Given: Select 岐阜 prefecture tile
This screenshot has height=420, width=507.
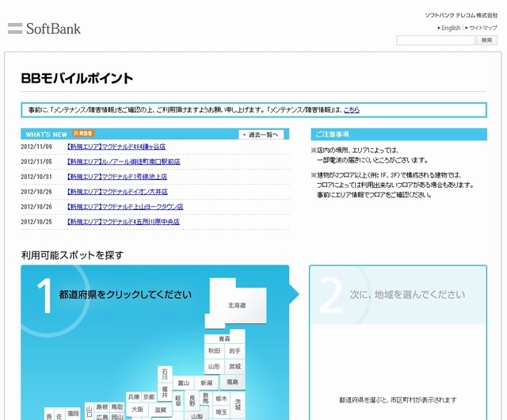Looking at the screenshot, I should [178, 400].
